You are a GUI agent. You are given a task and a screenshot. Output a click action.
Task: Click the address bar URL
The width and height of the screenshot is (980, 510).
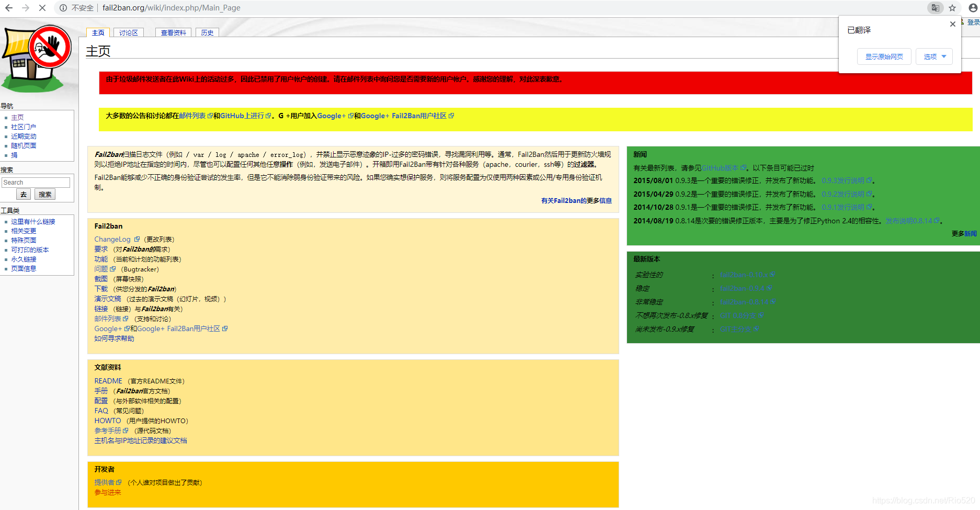pos(172,8)
